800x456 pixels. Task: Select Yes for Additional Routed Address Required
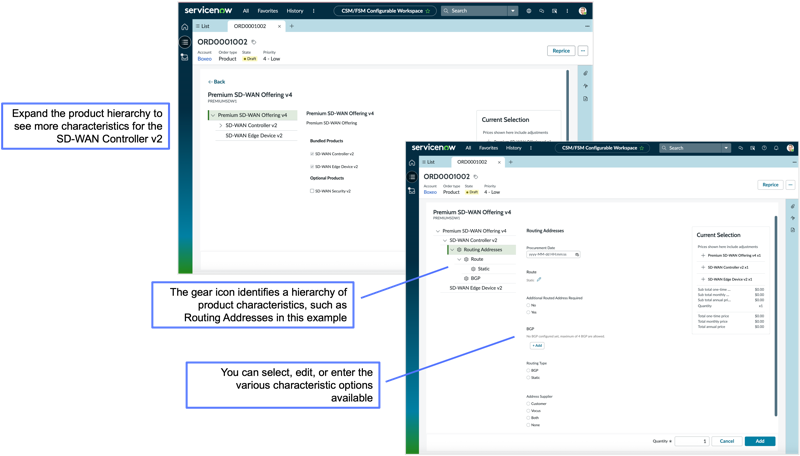pos(528,312)
